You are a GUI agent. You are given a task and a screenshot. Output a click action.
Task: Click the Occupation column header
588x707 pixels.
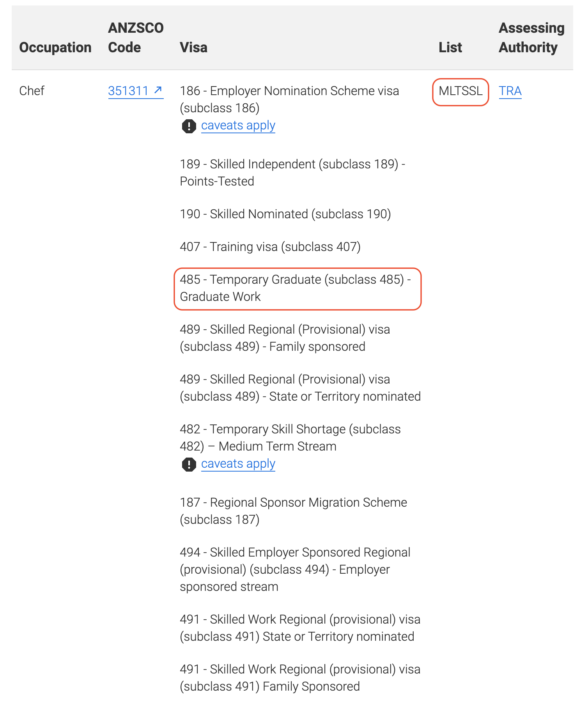[x=55, y=48]
